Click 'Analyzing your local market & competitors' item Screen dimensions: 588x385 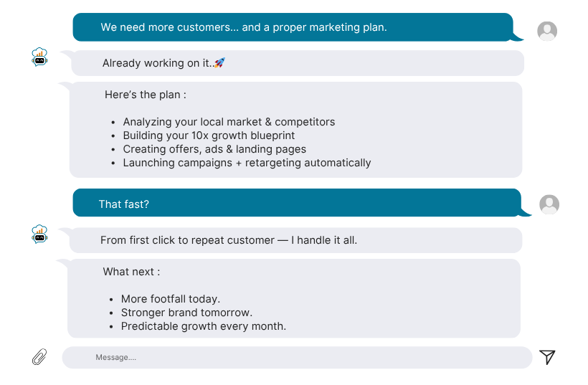[229, 122]
